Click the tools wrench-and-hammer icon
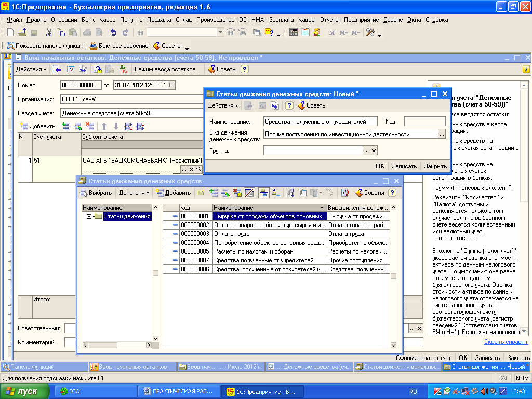 (x=370, y=33)
